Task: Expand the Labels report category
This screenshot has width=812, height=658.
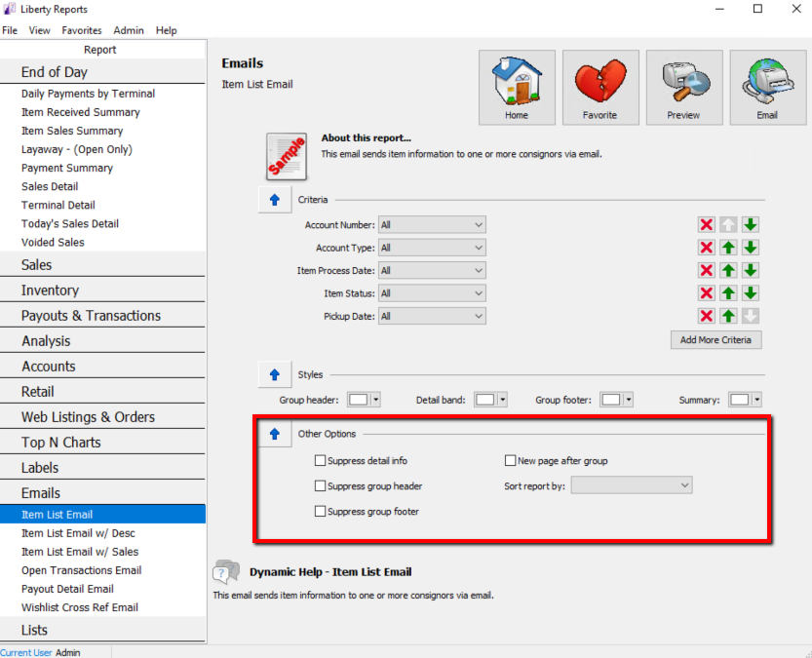Action: tap(102, 468)
